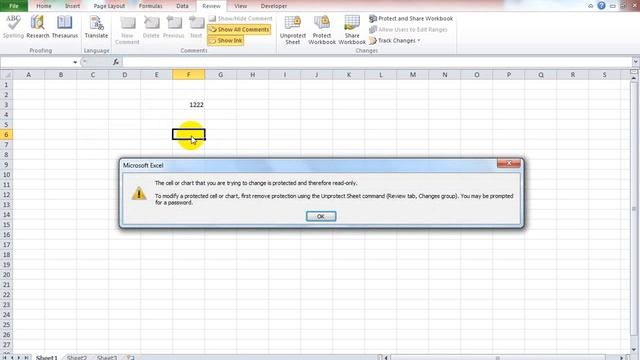
Task: Open the Name Box dropdown arrow
Action: coord(75,62)
